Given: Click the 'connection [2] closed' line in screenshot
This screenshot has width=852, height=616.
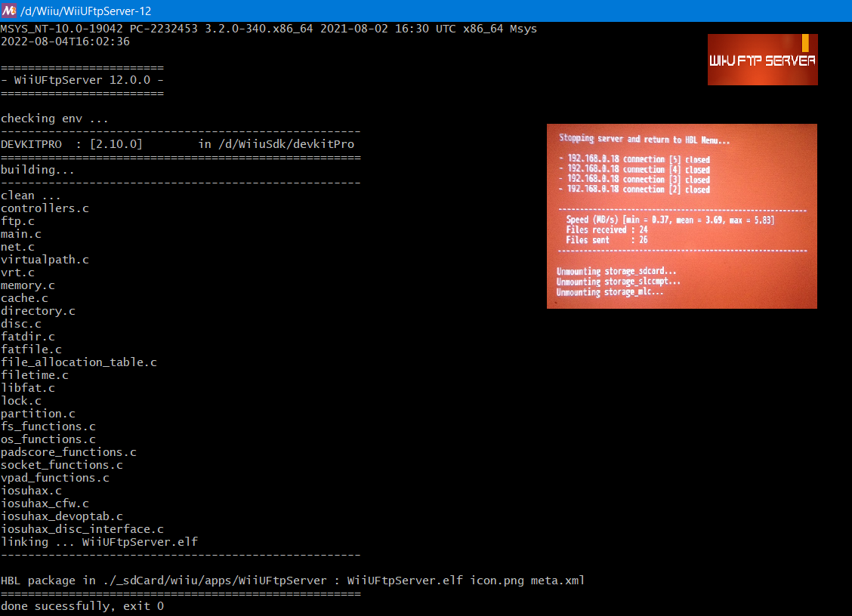Looking at the screenshot, I should click(634, 189).
